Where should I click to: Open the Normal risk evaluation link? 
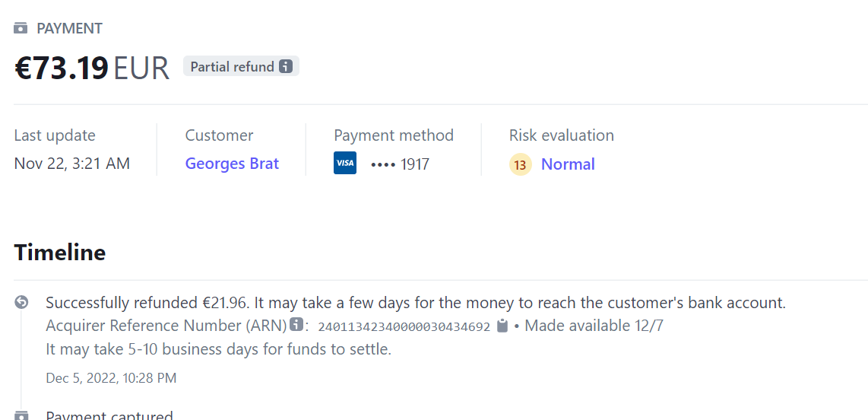[x=568, y=164]
